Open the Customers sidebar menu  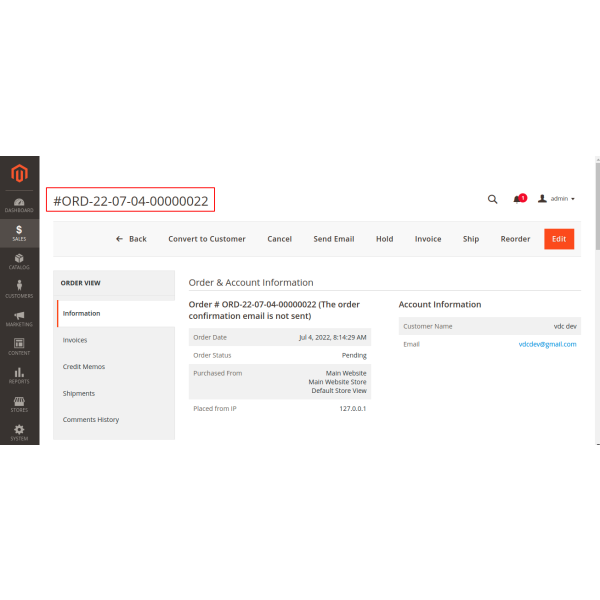click(x=19, y=290)
